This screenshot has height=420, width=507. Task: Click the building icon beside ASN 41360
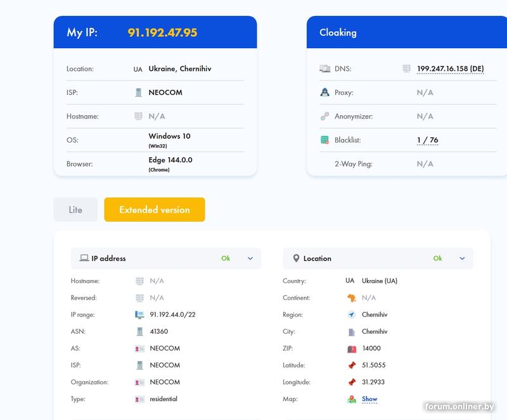pos(139,331)
